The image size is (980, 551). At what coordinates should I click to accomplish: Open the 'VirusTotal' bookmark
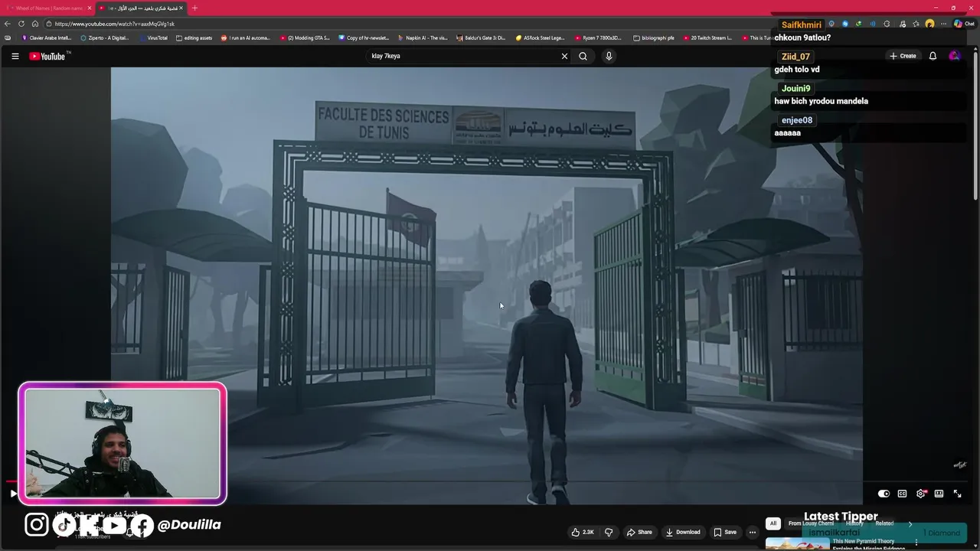pyautogui.click(x=153, y=37)
